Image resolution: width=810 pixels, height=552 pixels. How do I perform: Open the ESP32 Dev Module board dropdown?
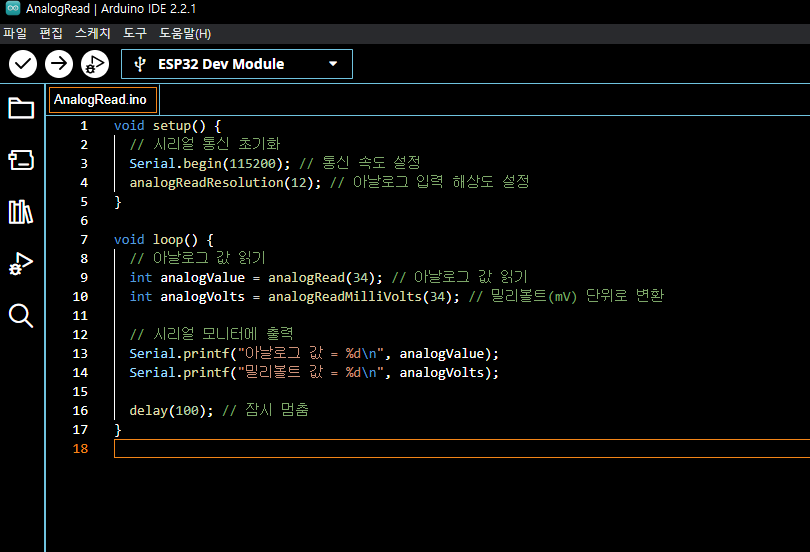click(237, 64)
